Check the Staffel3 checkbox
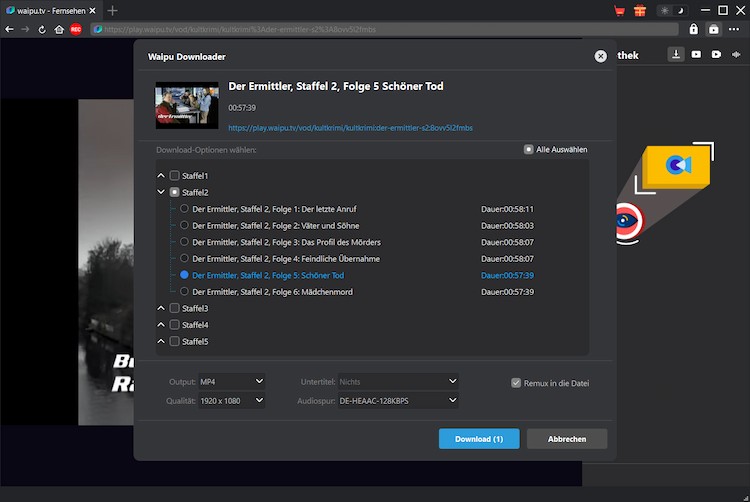750x502 pixels. [175, 308]
